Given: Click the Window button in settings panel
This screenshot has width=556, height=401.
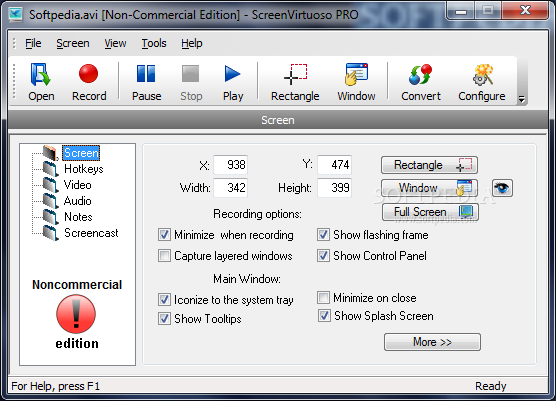Looking at the screenshot, I should (429, 188).
